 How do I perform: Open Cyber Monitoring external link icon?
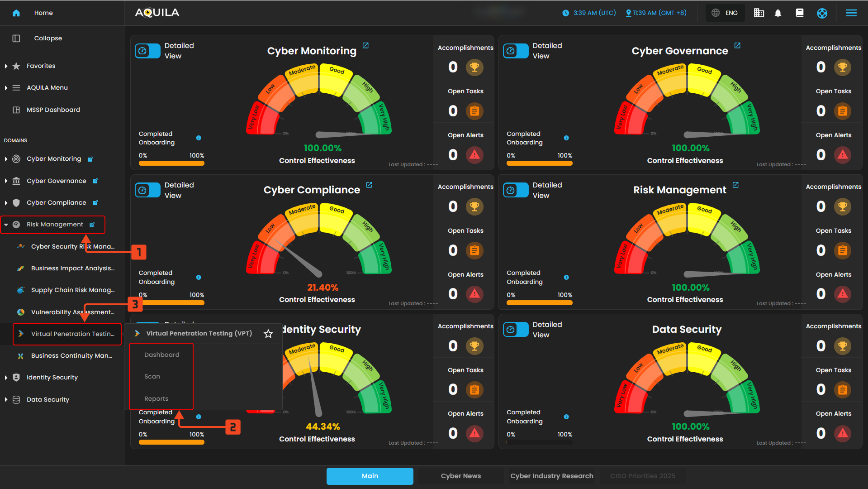click(x=365, y=46)
